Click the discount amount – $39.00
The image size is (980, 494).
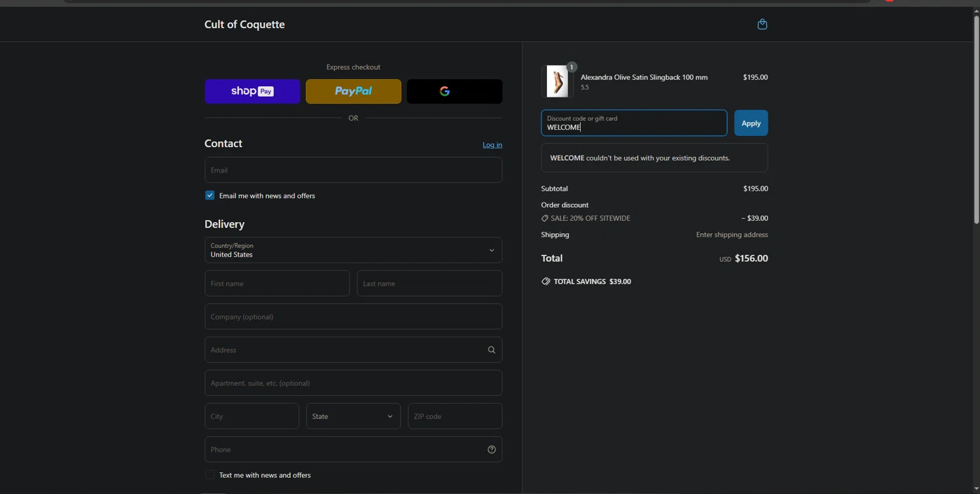click(755, 218)
